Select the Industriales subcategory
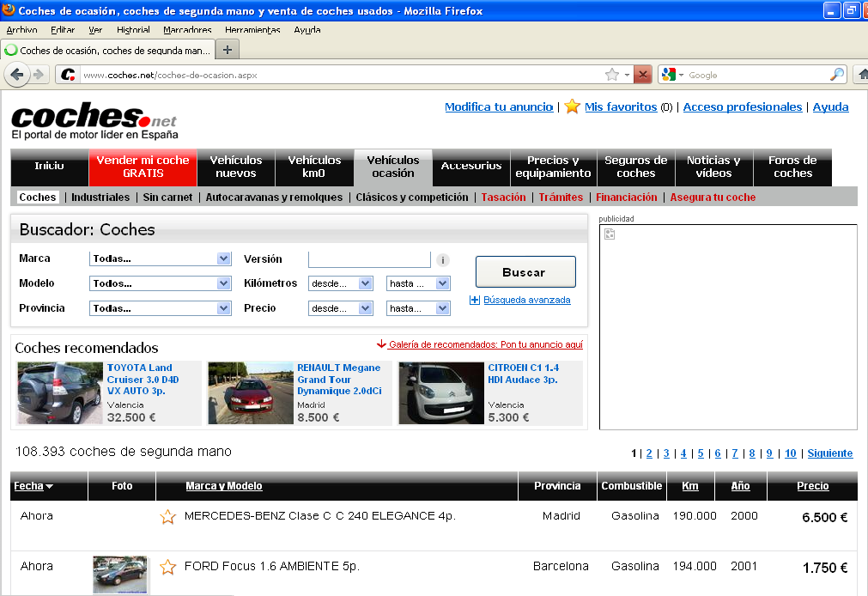Viewport: 868px width, 596px height. coord(100,198)
